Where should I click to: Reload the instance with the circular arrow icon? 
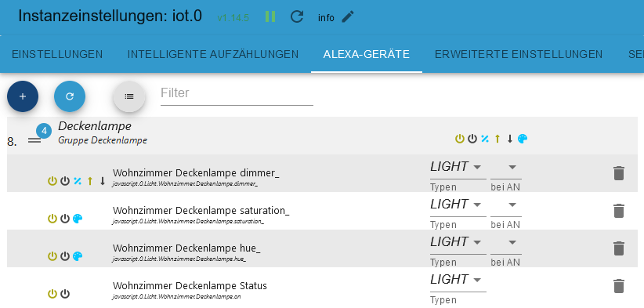pyautogui.click(x=297, y=16)
